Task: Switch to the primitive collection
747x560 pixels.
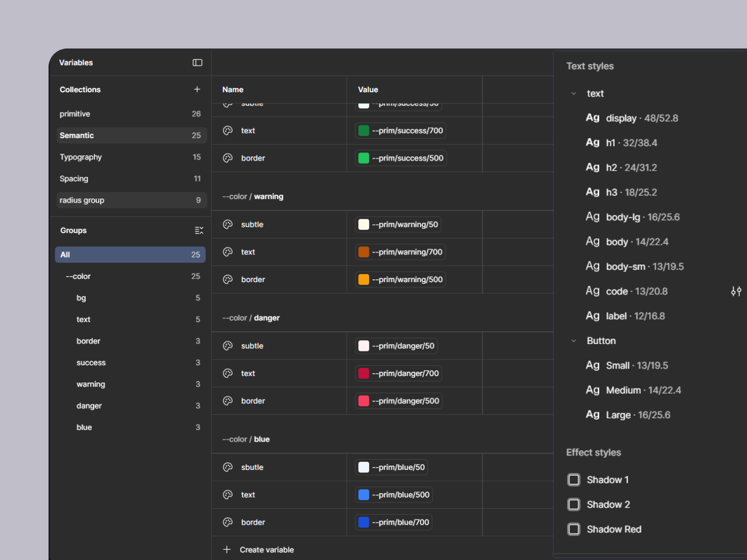Action: click(130, 114)
